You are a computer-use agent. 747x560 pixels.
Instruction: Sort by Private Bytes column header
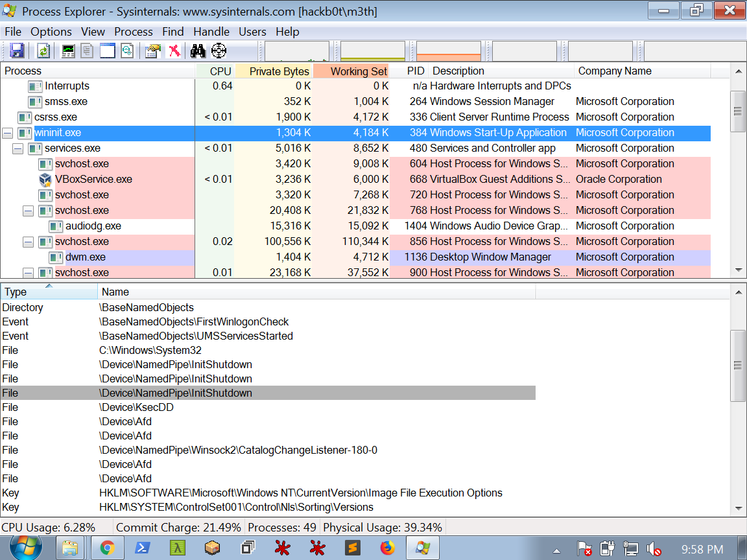(x=274, y=71)
